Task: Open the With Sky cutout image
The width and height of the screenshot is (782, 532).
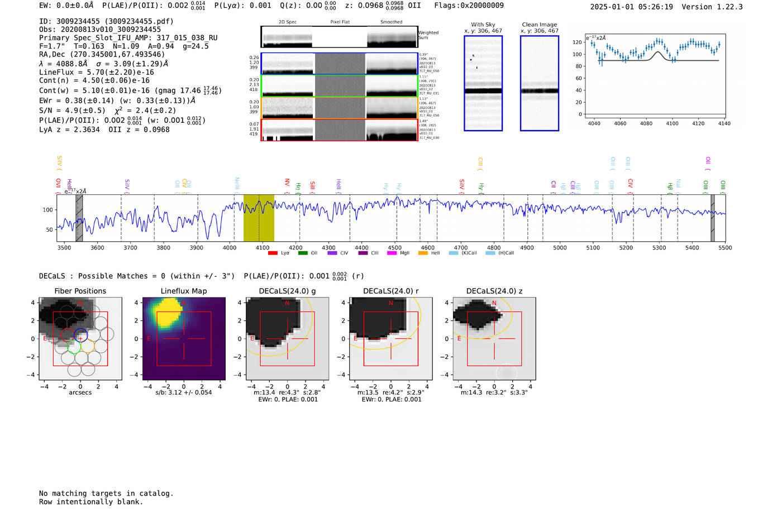Action: point(483,83)
